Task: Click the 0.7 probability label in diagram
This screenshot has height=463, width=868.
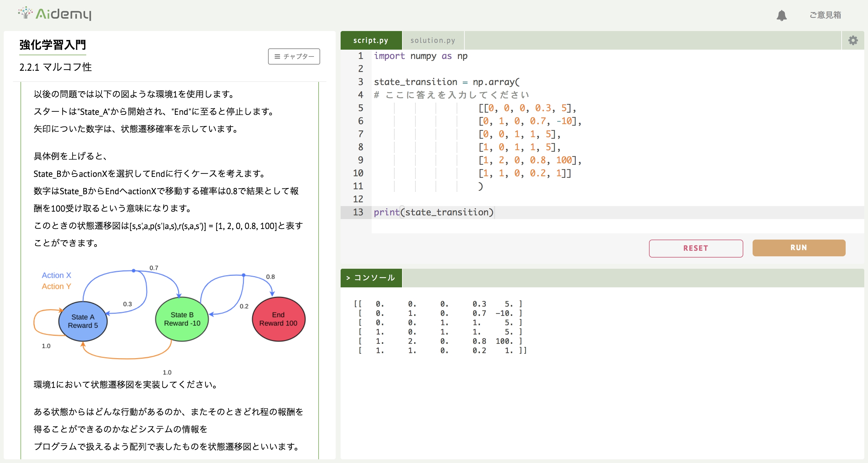Action: point(154,268)
